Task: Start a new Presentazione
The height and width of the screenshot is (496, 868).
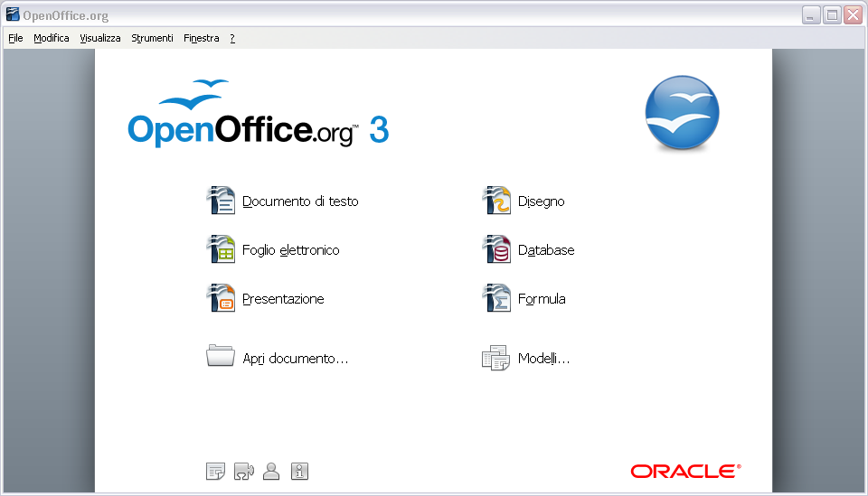Action: [265, 299]
